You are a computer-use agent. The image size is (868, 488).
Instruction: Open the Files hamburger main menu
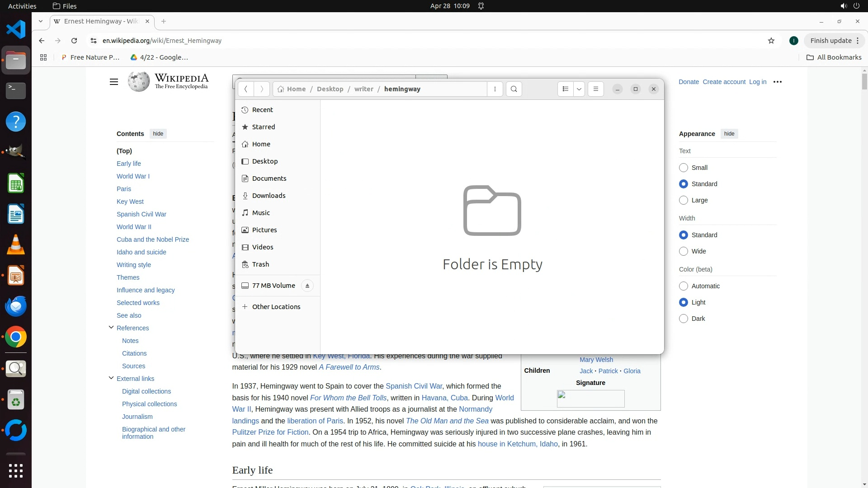(x=595, y=89)
